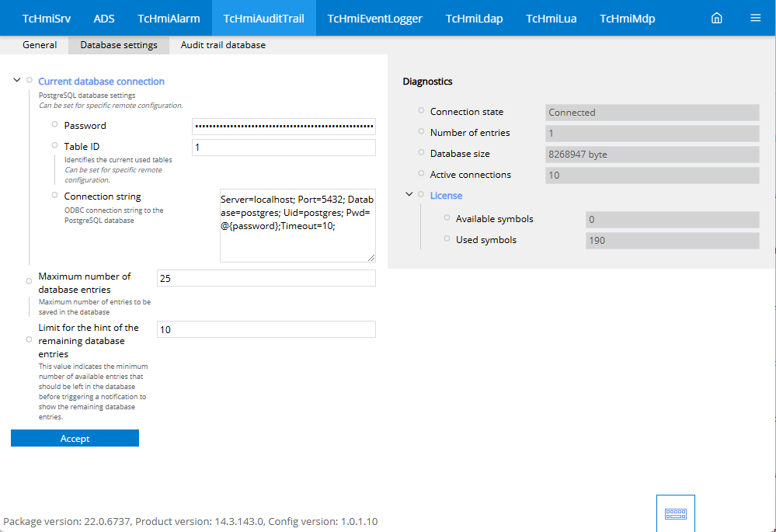Open the Audit trail database sub-tab
Viewport: 776px width, 532px height.
click(x=223, y=45)
